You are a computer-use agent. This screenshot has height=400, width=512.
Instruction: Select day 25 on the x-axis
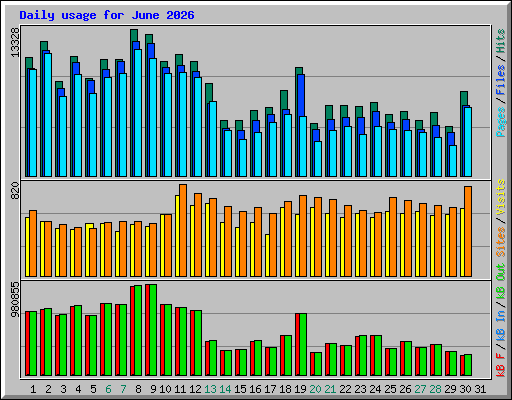coord(390,389)
